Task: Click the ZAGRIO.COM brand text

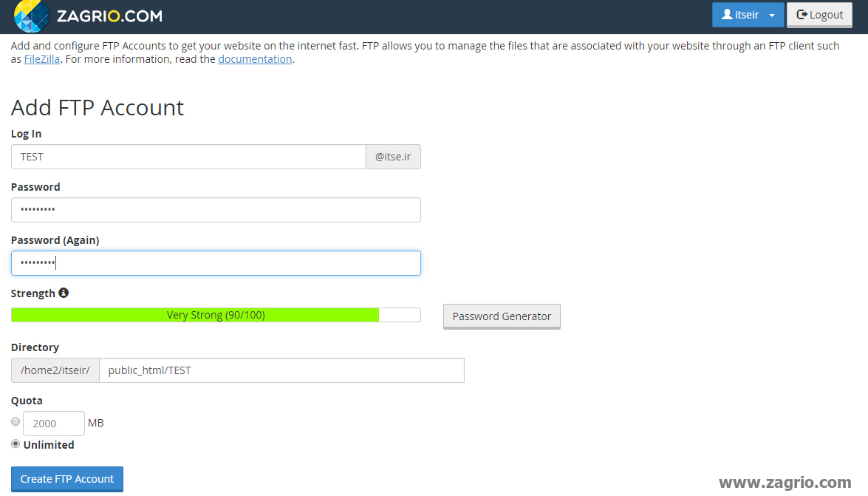Action: [109, 16]
